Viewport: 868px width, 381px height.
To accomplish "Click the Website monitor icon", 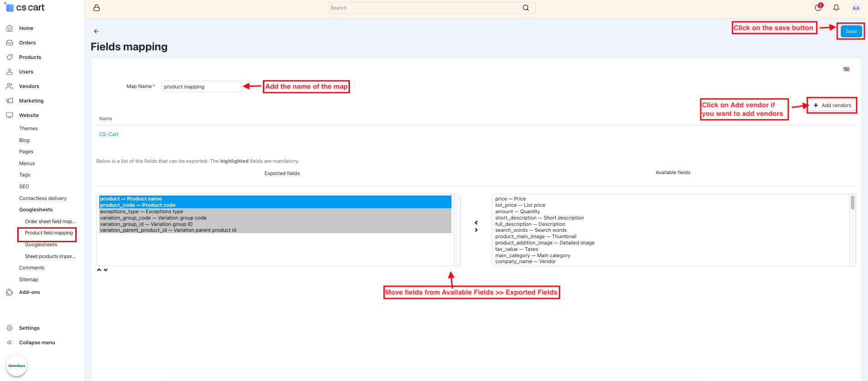I will coord(10,115).
